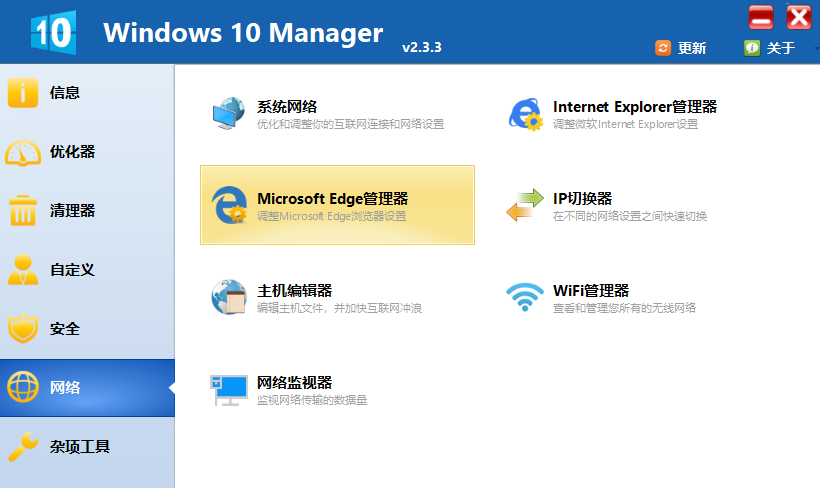820x488 pixels.
Task: Open 系统网络 title link
Action: point(287,107)
